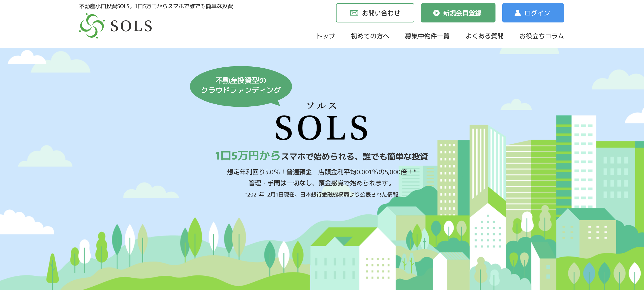644x290 pixels.
Task: Click スマホで始められる、誰でも簡単な投資 headline
Action: coord(354,157)
